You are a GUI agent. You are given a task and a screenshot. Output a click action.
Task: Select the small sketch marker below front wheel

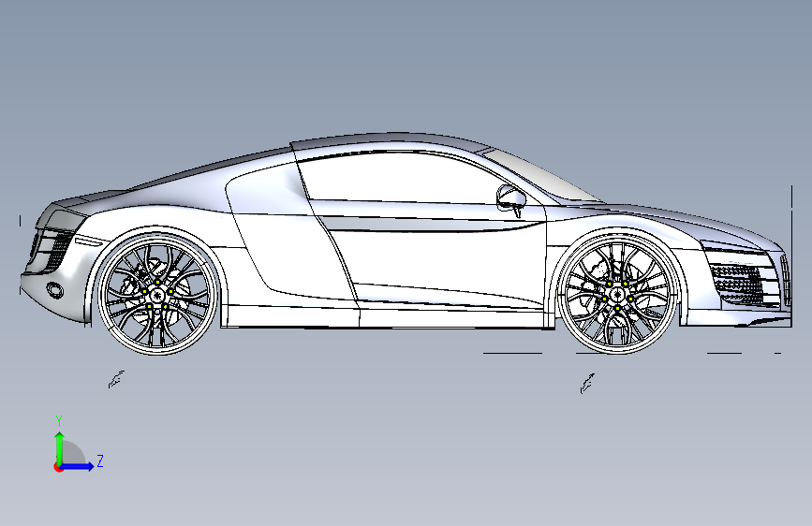[x=587, y=384]
